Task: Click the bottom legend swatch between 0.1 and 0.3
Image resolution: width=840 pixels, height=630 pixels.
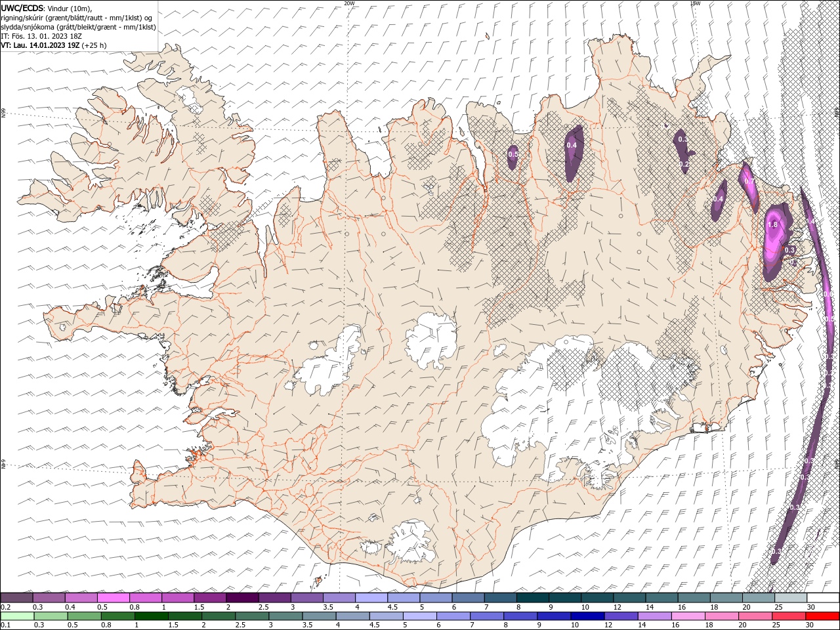Action: (x=16, y=616)
